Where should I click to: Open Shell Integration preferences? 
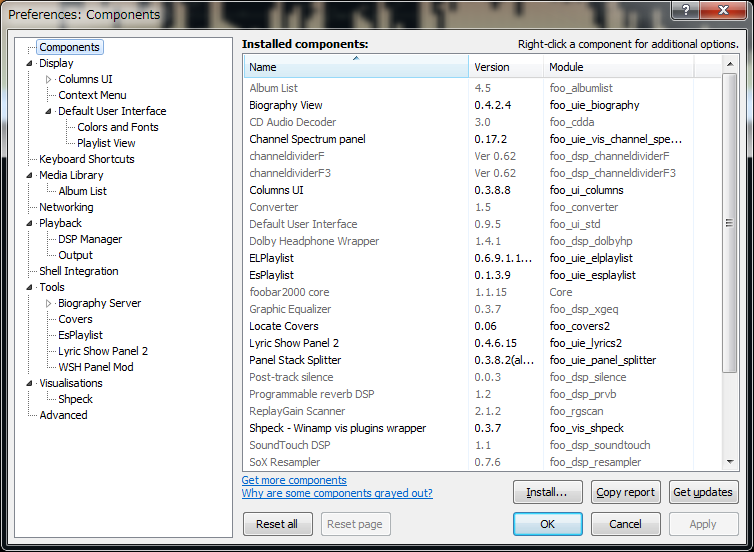point(79,271)
